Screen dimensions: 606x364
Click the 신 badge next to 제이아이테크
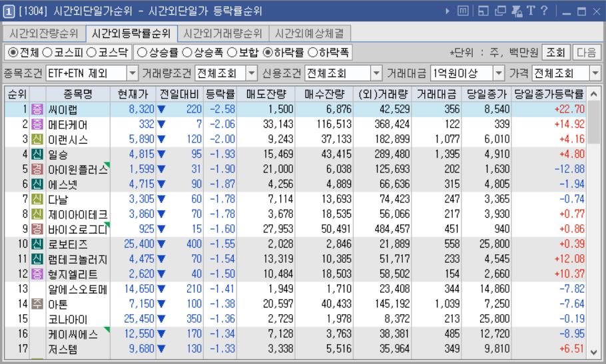tap(37, 214)
